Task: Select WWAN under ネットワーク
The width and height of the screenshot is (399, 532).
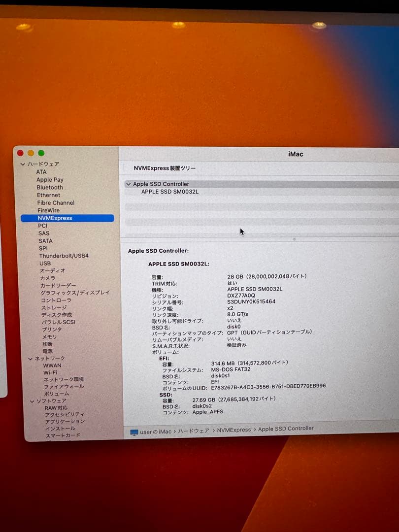Action: [52, 366]
